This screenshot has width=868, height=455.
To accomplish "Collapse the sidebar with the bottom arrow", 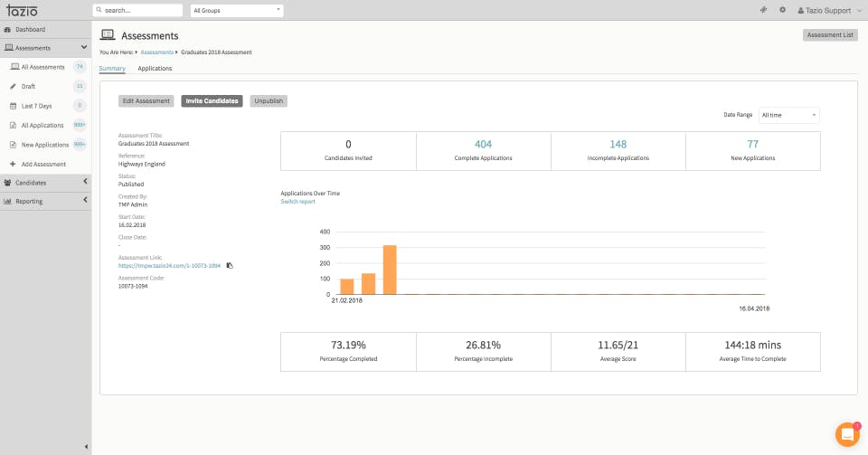I will (x=86, y=446).
